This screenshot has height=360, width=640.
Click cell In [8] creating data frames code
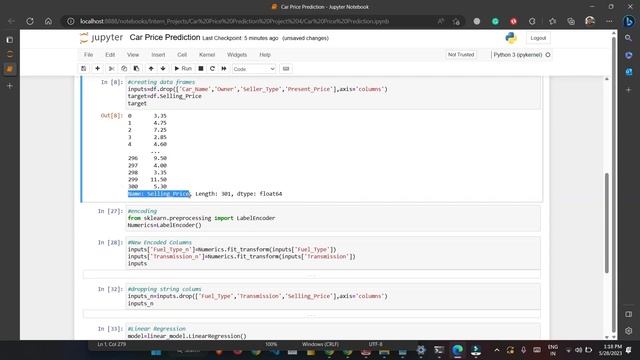333,93
